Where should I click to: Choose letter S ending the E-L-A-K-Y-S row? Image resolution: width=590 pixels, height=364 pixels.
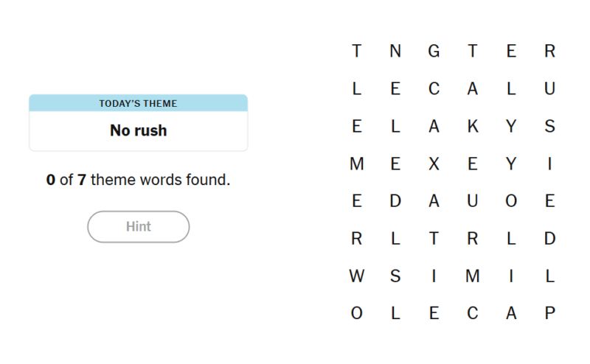coord(549,126)
